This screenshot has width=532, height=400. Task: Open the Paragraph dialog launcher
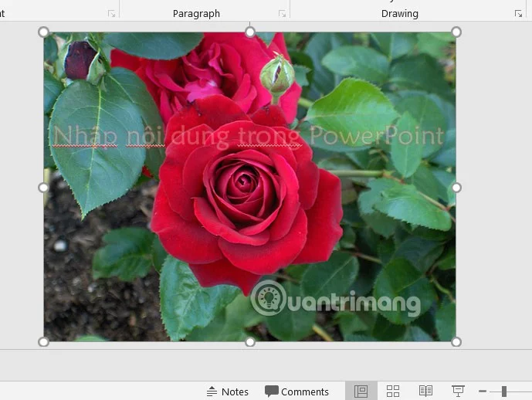pos(282,14)
